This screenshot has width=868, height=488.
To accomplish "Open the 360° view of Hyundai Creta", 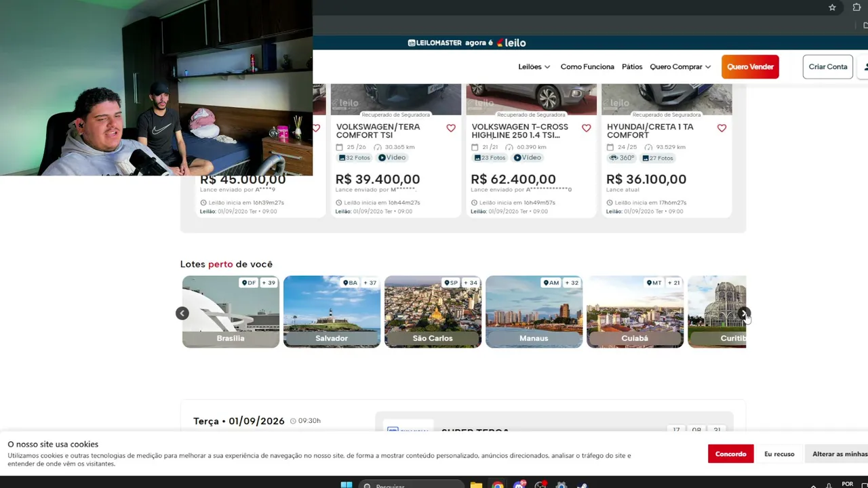I will [622, 158].
